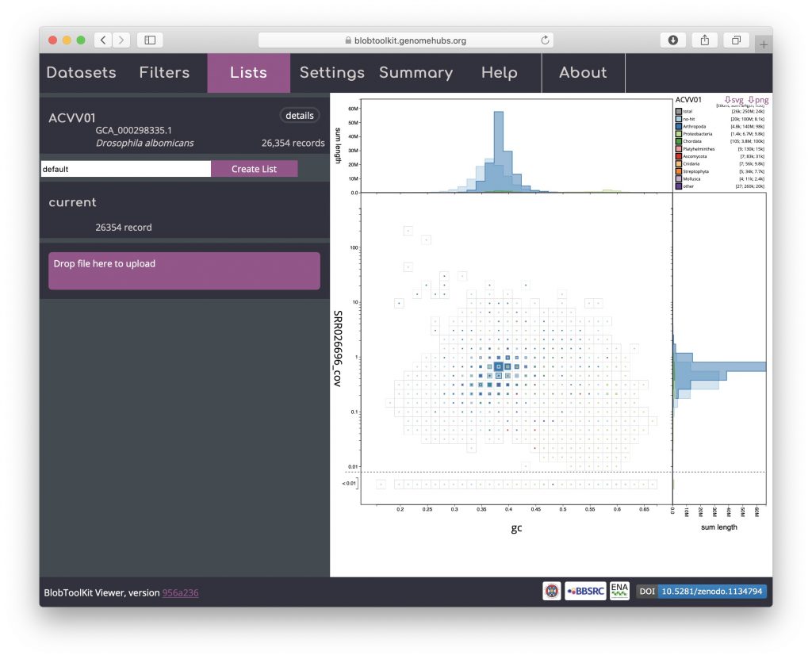
Task: Focus the list name field containing 'default'
Action: click(x=126, y=169)
